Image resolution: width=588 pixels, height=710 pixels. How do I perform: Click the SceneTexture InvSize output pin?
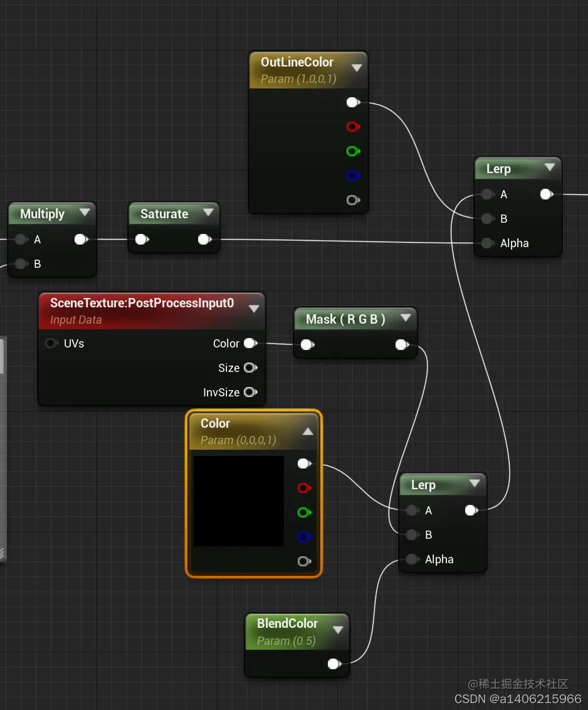coord(250,392)
